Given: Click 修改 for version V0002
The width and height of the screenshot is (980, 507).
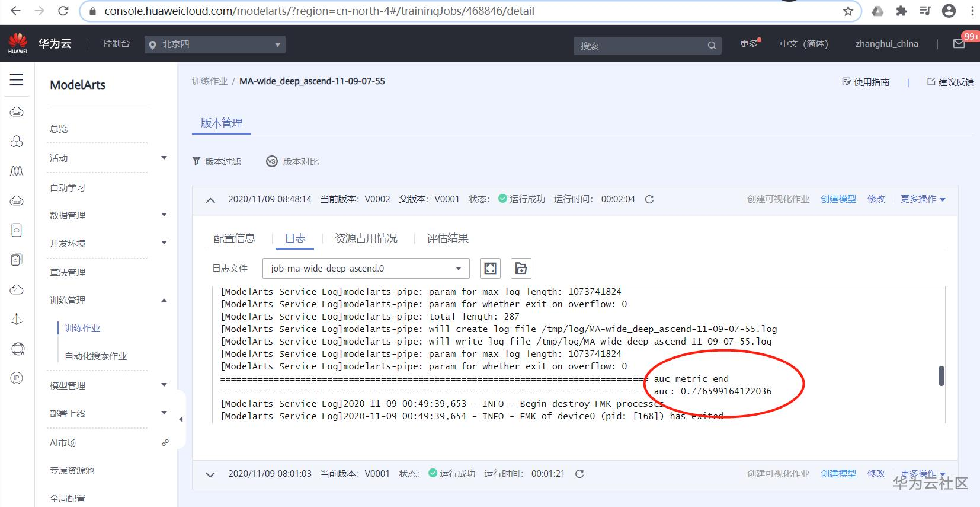Looking at the screenshot, I should pos(876,199).
